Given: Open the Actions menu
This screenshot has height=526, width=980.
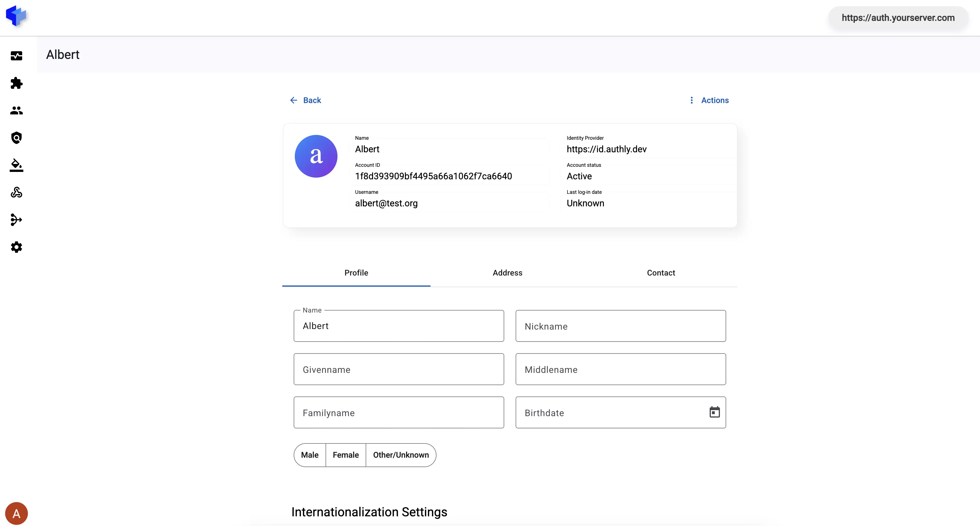Looking at the screenshot, I should [x=709, y=100].
